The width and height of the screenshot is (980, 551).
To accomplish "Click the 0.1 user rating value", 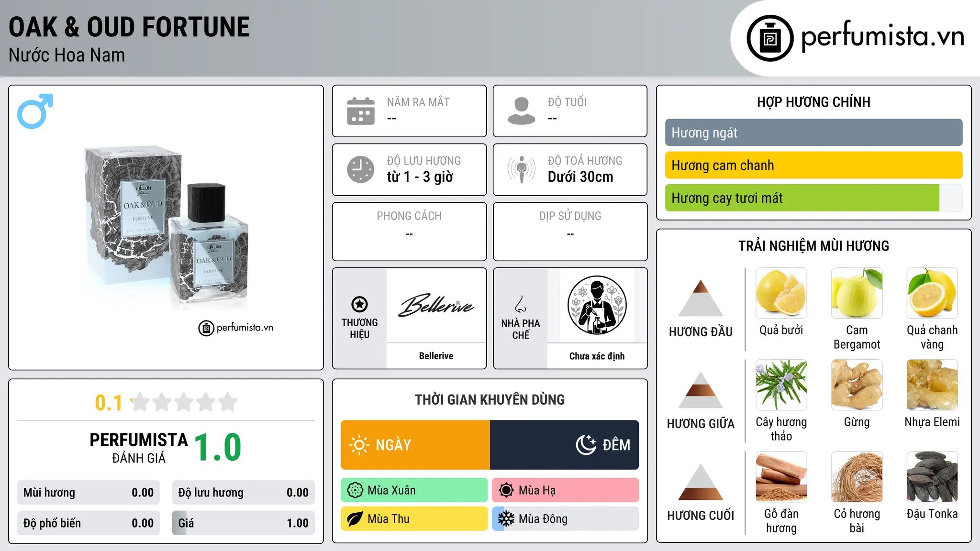I will tap(109, 403).
